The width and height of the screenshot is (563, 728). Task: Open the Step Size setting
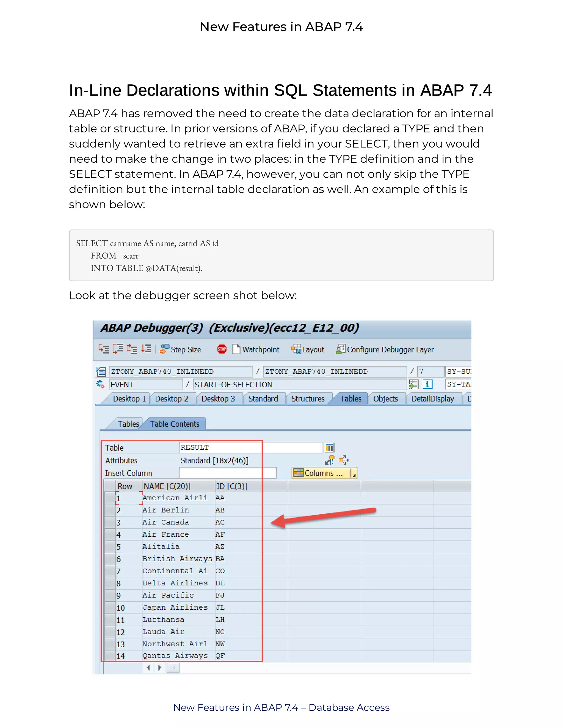tap(180, 349)
